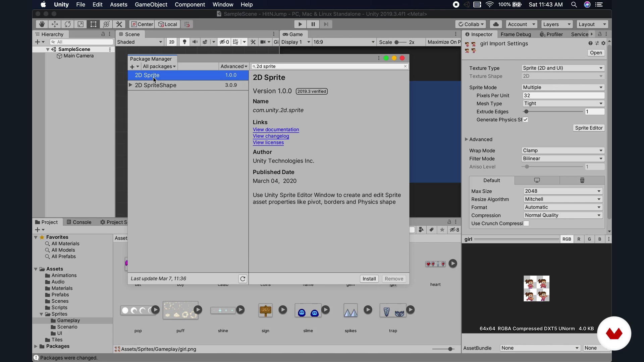The height and width of the screenshot is (362, 644).
Task: Select the Rotate tool
Action: click(x=67, y=24)
